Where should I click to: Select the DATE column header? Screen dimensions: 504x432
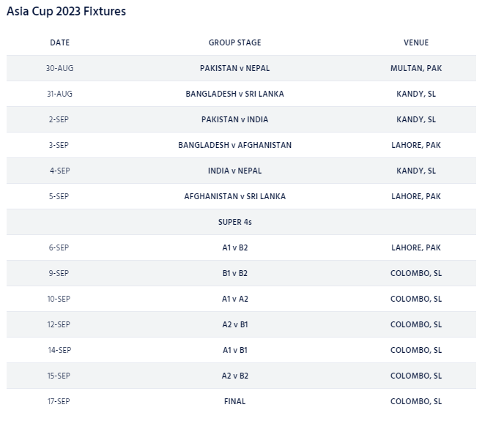(59, 42)
